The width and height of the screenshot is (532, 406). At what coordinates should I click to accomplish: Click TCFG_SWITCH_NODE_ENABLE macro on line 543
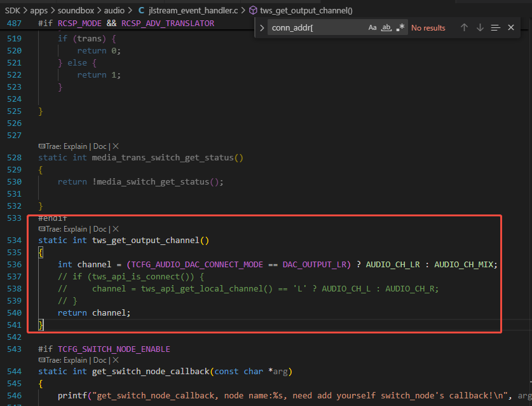pos(114,349)
